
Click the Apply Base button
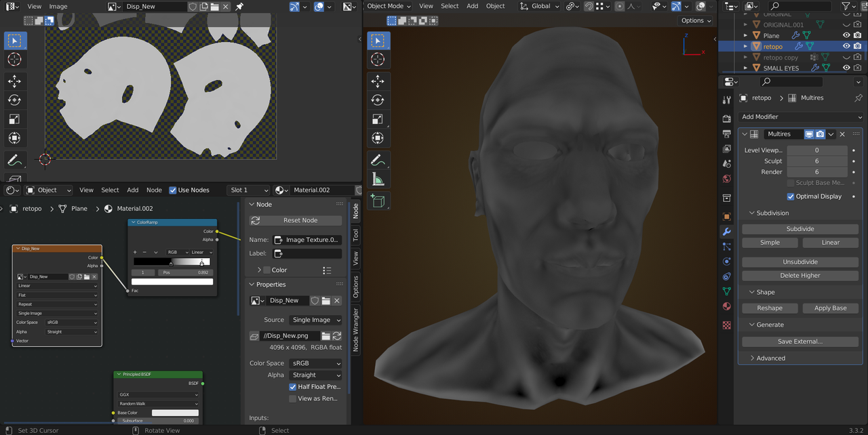coord(830,308)
